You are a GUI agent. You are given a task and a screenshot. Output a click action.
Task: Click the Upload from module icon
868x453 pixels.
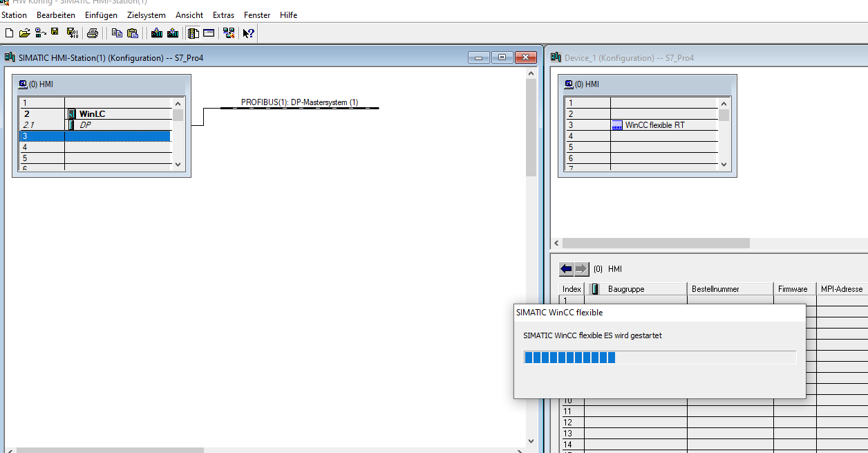173,33
